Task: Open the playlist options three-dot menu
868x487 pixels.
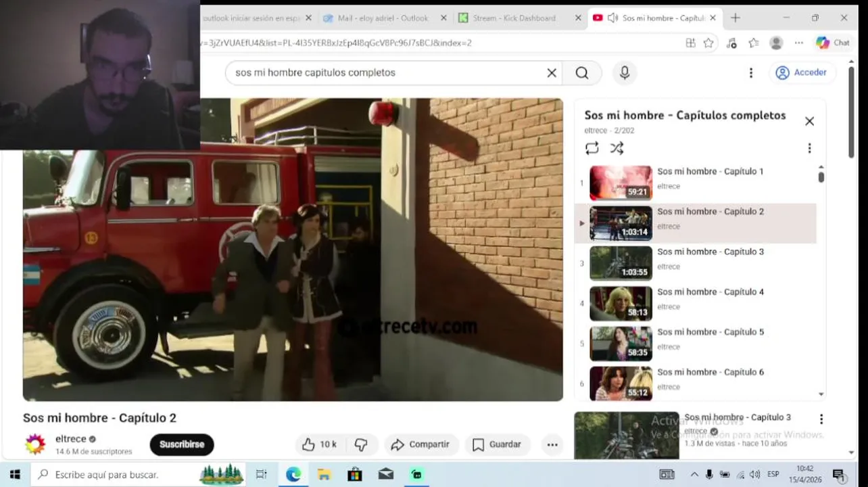Action: coord(809,148)
